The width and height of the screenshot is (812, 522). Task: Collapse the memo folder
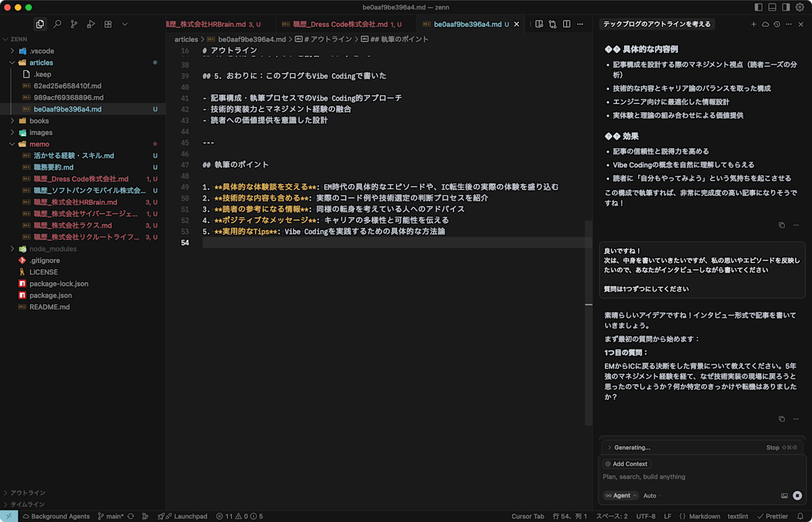click(83, 144)
